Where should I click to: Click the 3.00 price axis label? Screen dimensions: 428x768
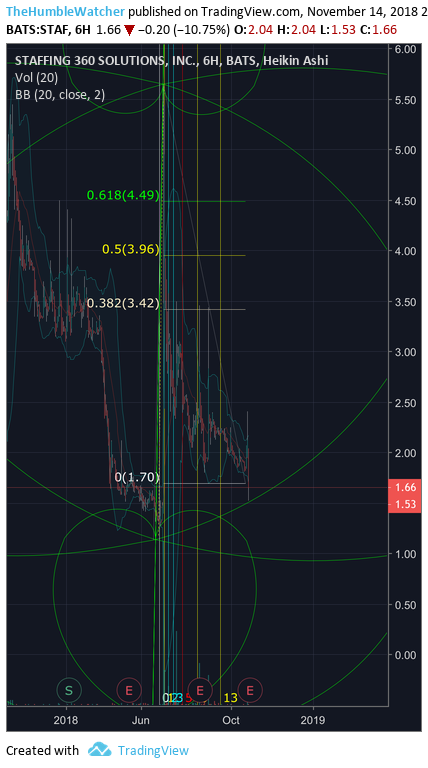click(x=405, y=352)
